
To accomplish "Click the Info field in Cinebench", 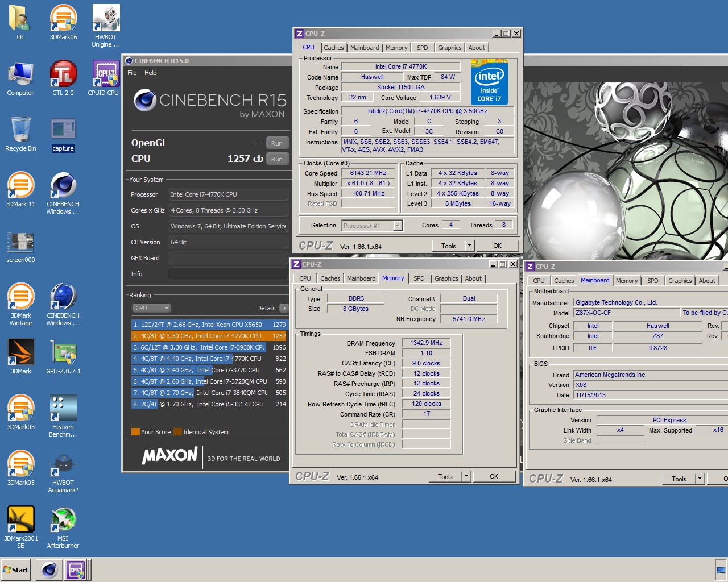I will pos(229,274).
